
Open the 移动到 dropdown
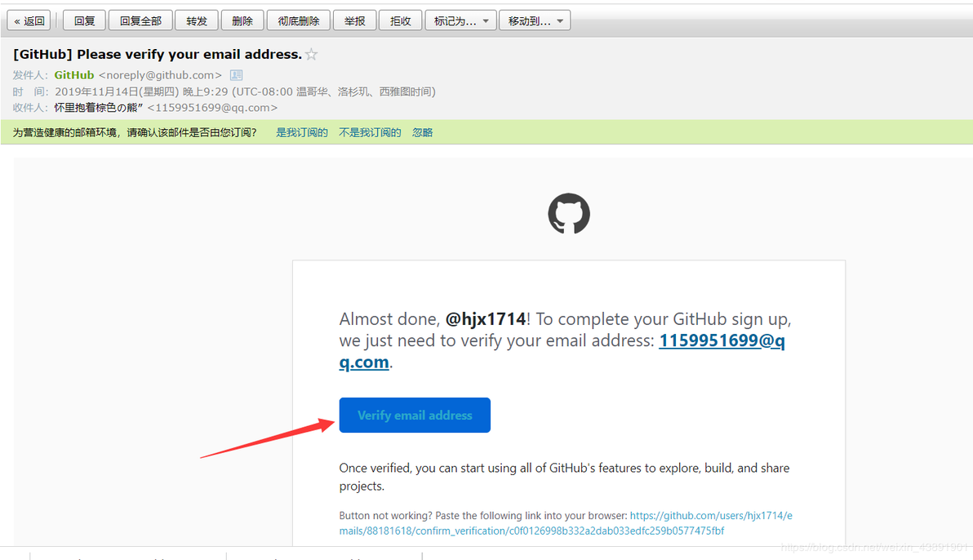coord(535,20)
